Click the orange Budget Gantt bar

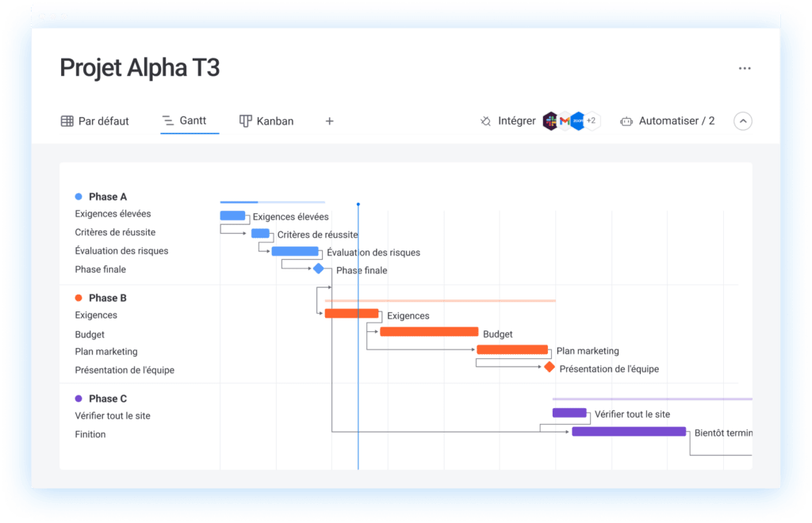(429, 331)
